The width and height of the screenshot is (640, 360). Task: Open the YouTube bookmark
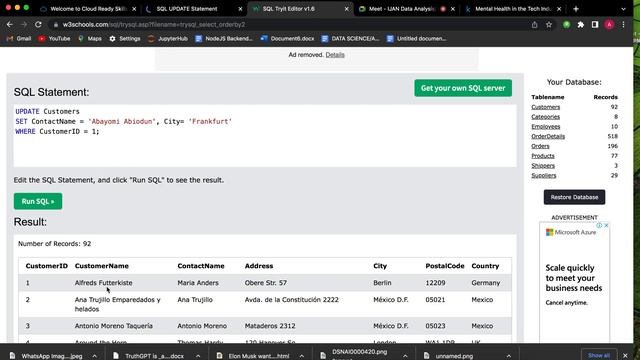(x=54, y=38)
